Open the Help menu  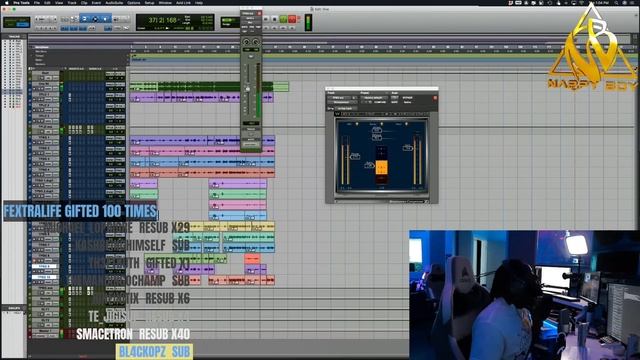point(199,2)
